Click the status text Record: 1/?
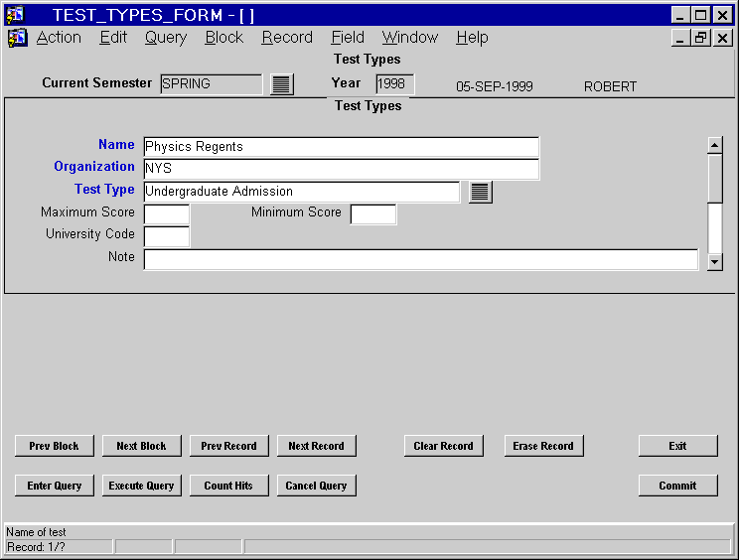 pyautogui.click(x=36, y=547)
